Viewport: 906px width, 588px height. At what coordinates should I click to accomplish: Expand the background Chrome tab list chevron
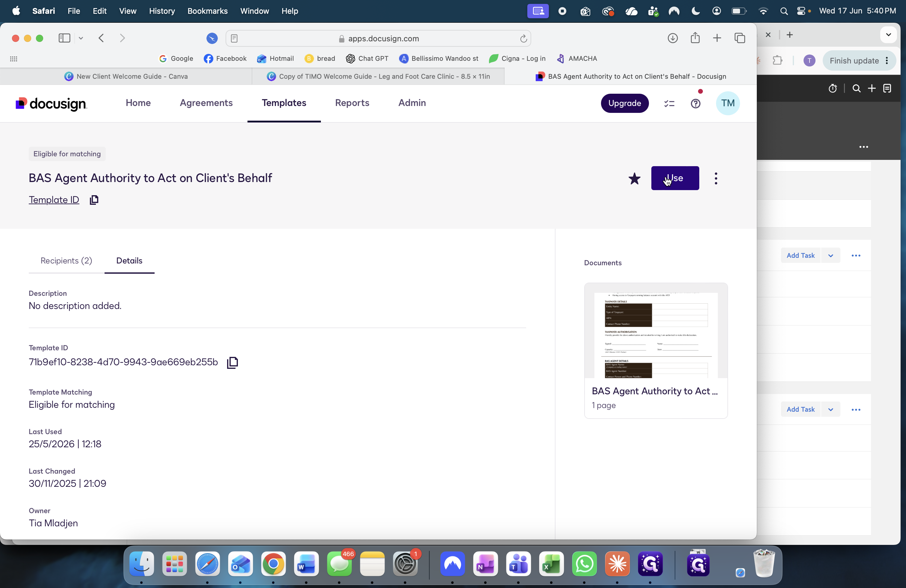(x=889, y=35)
